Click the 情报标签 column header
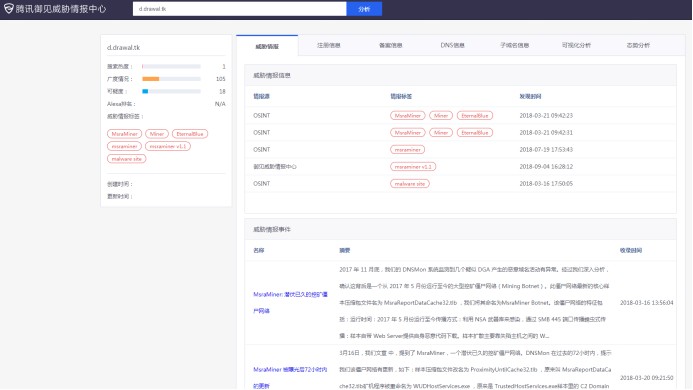 point(401,96)
